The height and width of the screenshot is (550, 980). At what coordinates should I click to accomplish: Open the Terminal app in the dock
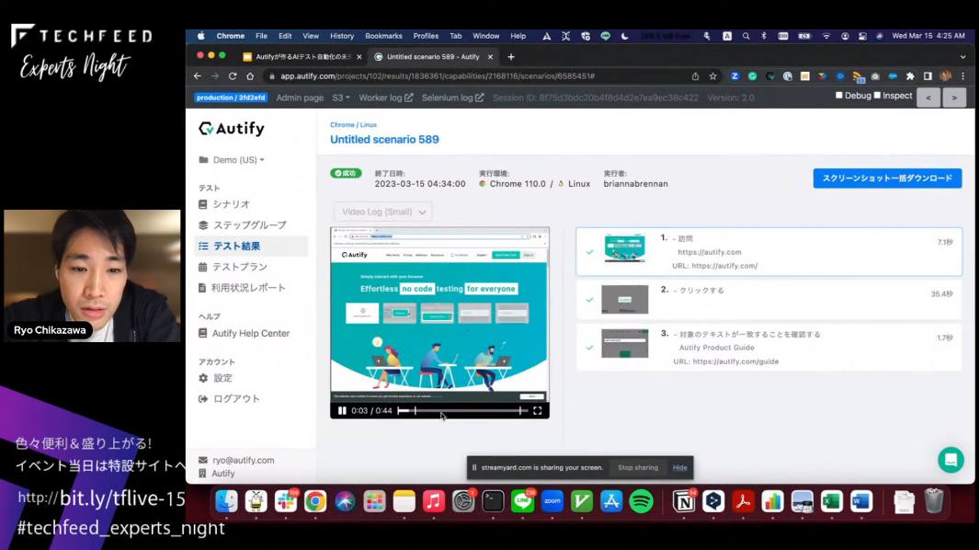click(493, 501)
